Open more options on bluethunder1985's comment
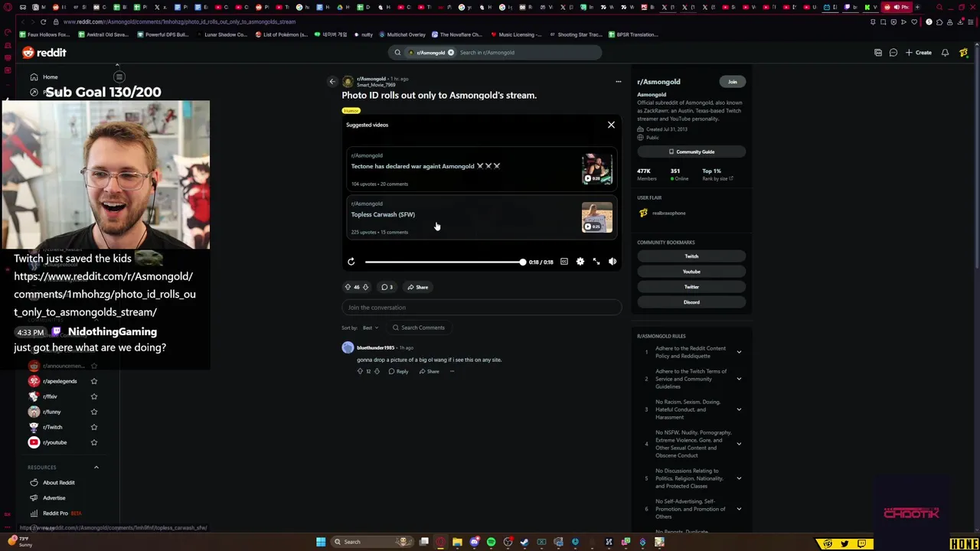 (452, 371)
